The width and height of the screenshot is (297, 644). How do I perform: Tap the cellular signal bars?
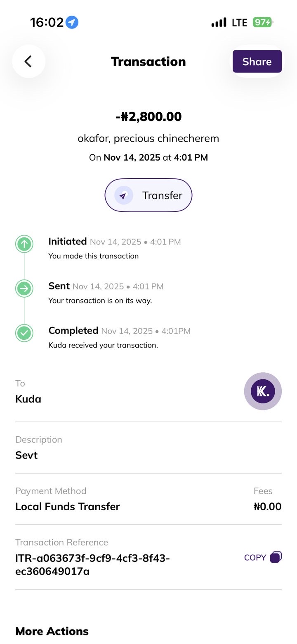pos(219,23)
